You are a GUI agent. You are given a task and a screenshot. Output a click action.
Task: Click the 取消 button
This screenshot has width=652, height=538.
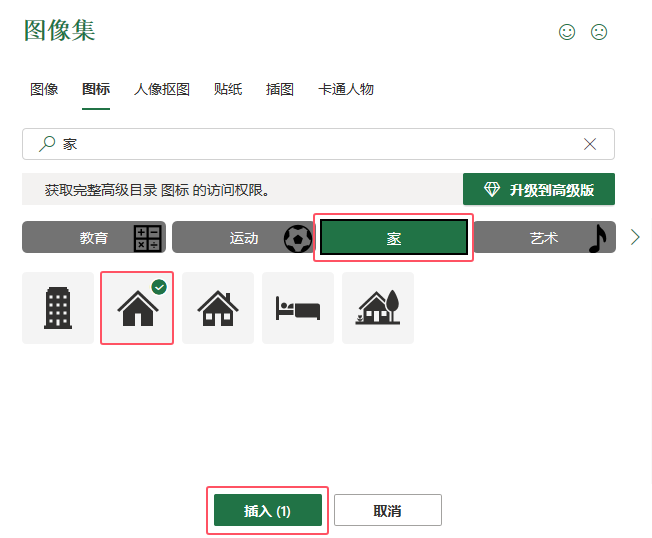[x=388, y=510]
